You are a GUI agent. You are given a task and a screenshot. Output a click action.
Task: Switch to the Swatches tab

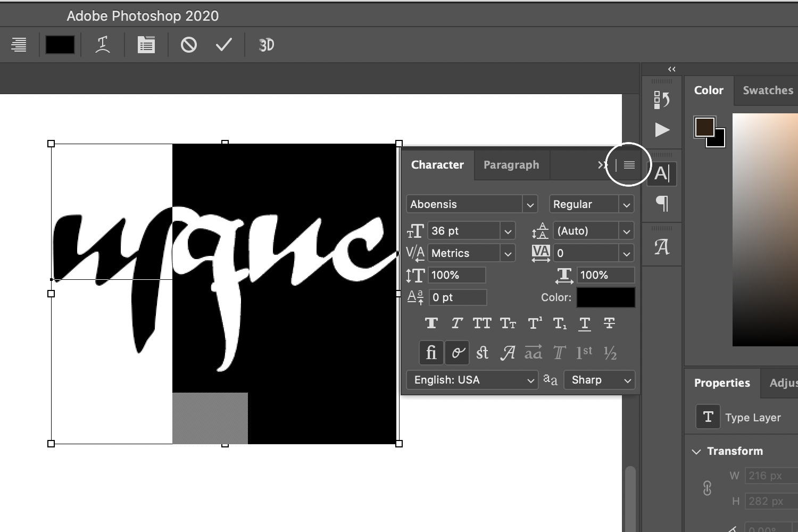(767, 90)
